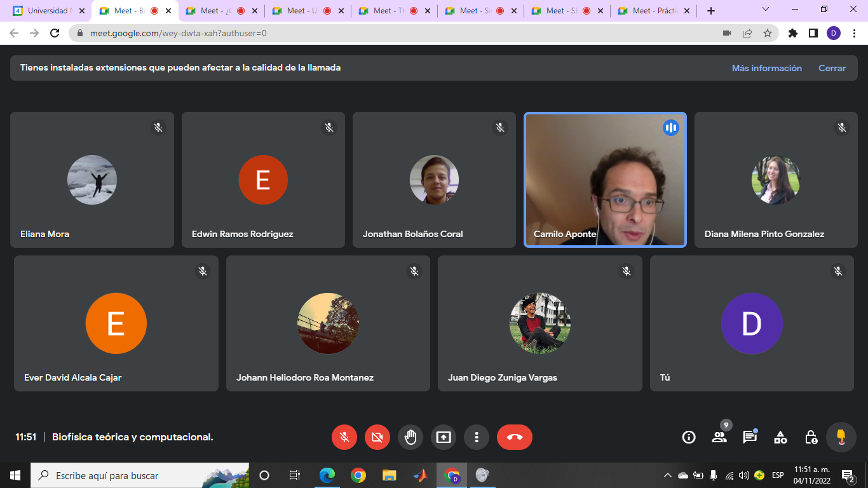Dismiss the extensions warning with Cerrar
The image size is (868, 488).
(832, 68)
